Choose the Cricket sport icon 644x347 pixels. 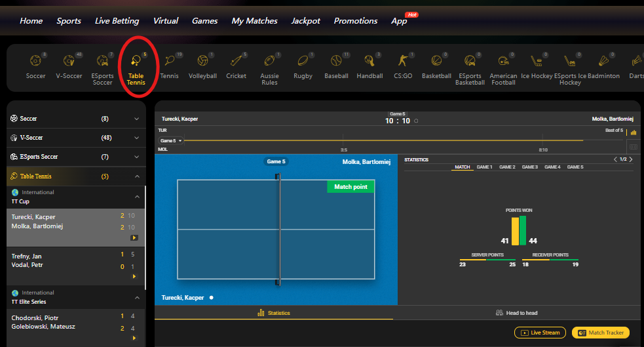(237, 67)
